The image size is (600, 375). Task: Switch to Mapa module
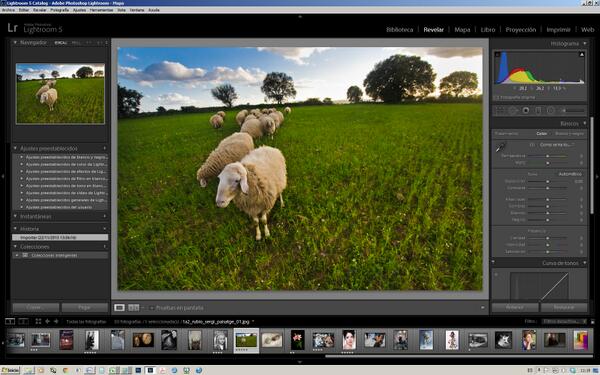click(462, 29)
